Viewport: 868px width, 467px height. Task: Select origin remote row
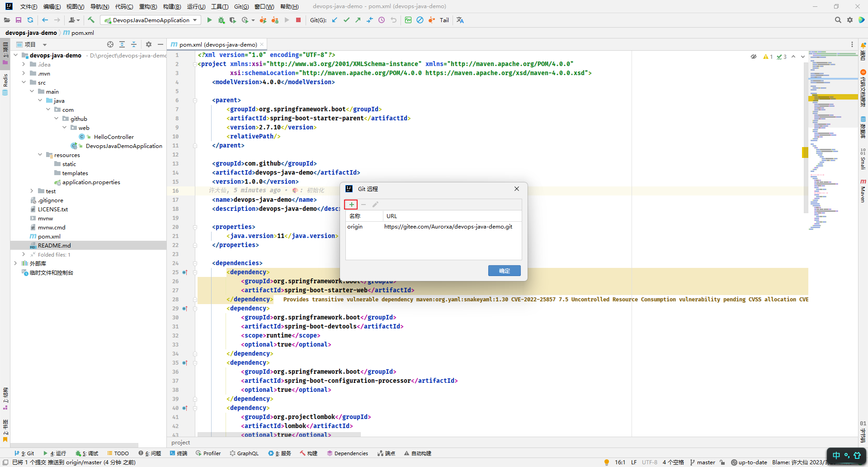point(434,227)
